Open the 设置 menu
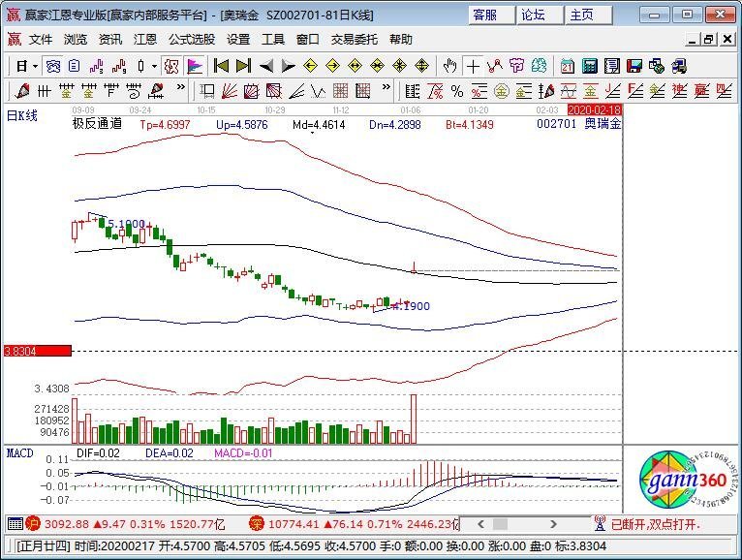Viewport: 742px width, 560px height. coord(238,40)
